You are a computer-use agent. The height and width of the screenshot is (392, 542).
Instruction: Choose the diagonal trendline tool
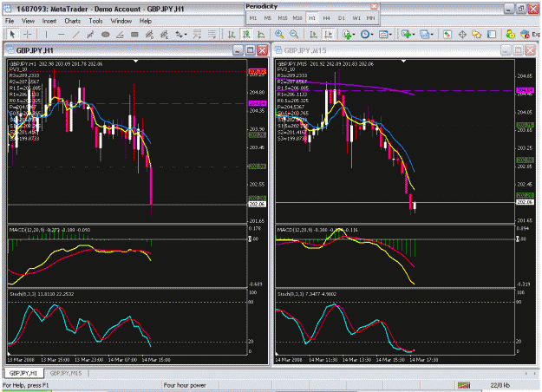(76, 34)
